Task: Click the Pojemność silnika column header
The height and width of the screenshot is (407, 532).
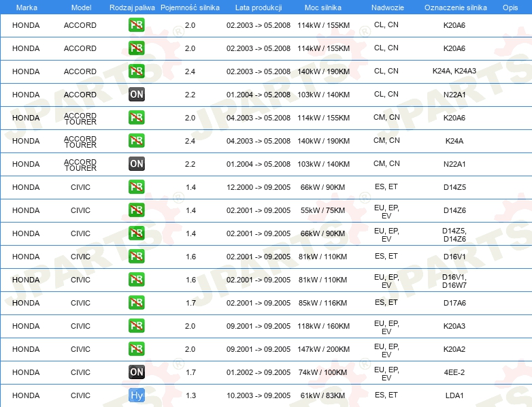Action: click(x=190, y=7)
